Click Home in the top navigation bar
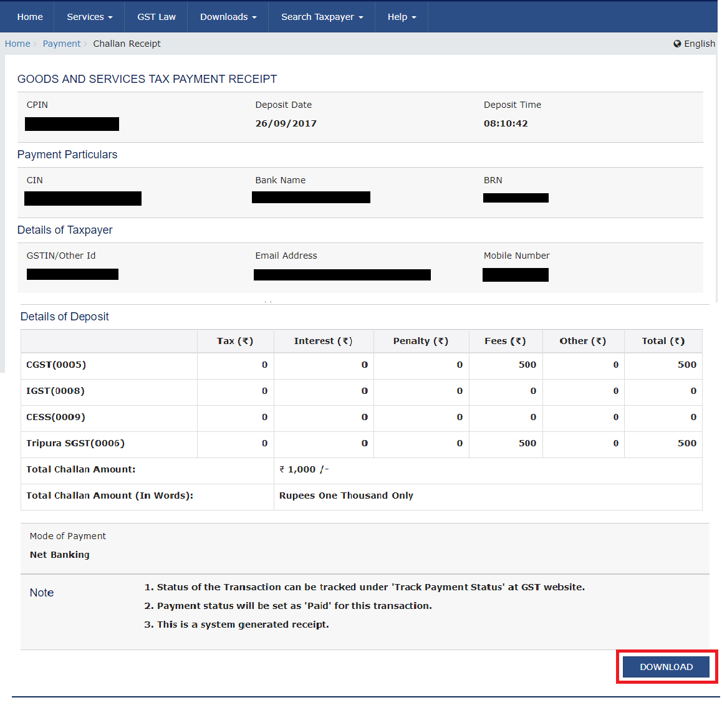722x728 pixels. pos(29,17)
